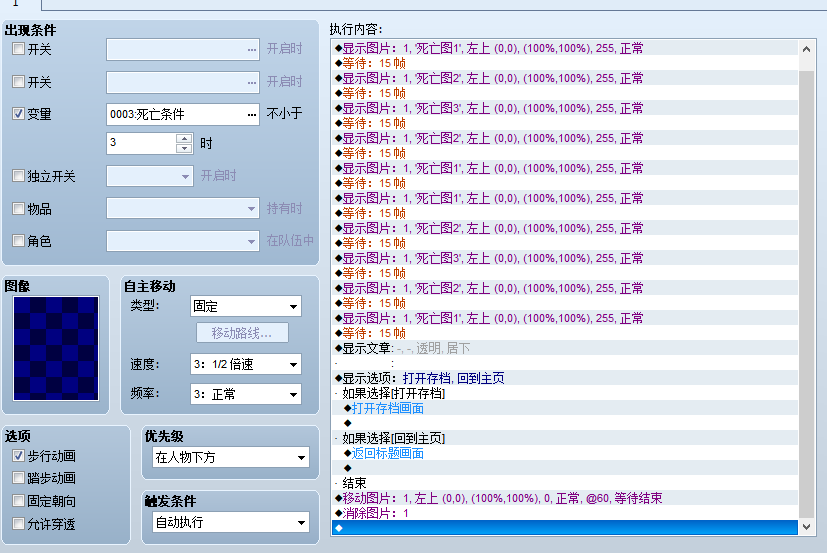Open the 触发条件 dropdown showing 自动执行
Viewport: 827px width, 553px height.
click(230, 522)
